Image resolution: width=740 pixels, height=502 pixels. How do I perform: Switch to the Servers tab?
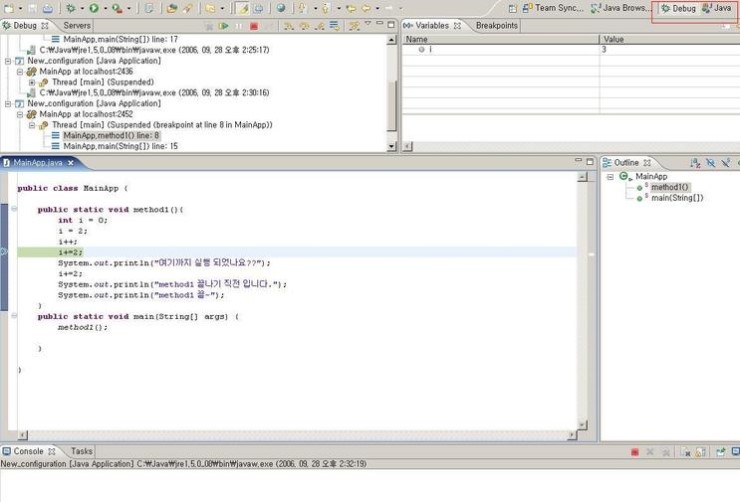[76, 25]
